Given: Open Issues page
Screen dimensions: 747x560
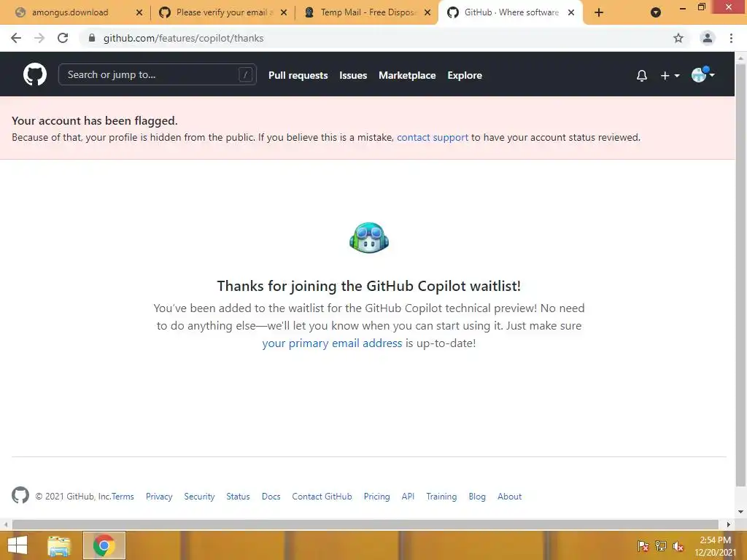Looking at the screenshot, I should [353, 75].
